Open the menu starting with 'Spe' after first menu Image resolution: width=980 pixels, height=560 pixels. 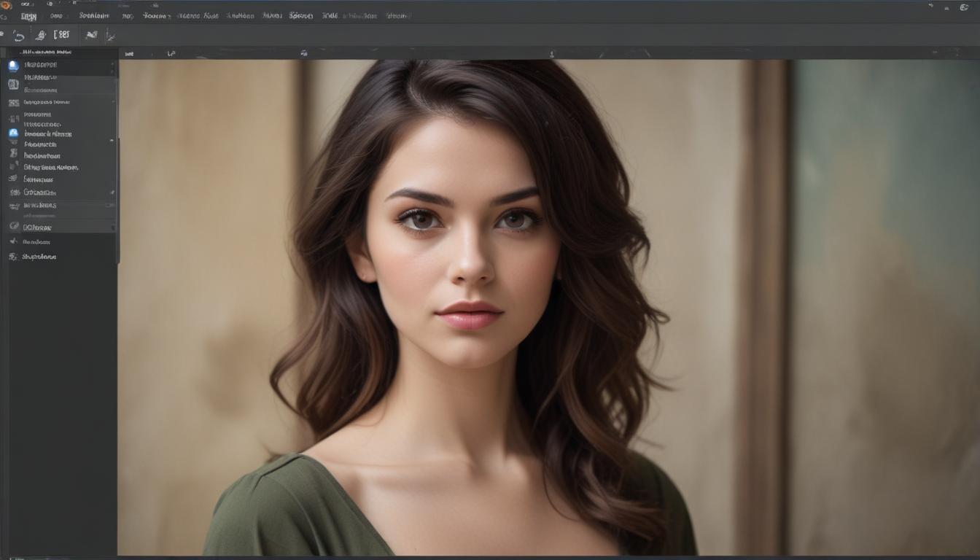click(x=93, y=16)
